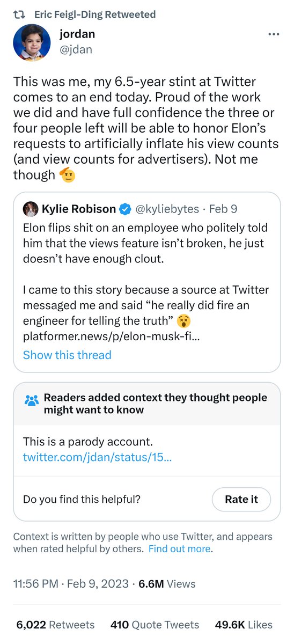Click the Find out more link
294x644 pixels.
point(180,549)
